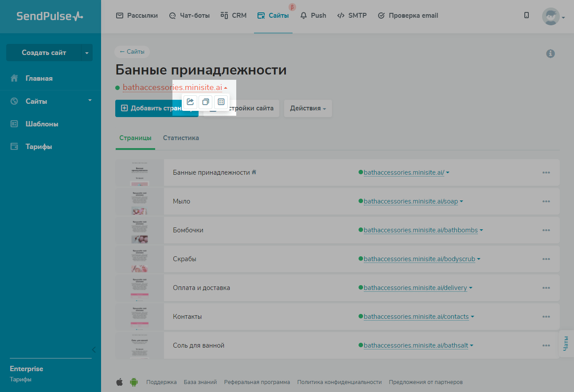Expand the bathbombs page URL dropdown

coord(481,231)
